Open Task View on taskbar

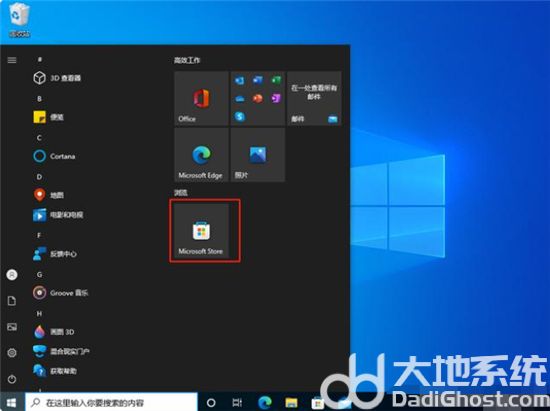pyautogui.click(x=237, y=403)
